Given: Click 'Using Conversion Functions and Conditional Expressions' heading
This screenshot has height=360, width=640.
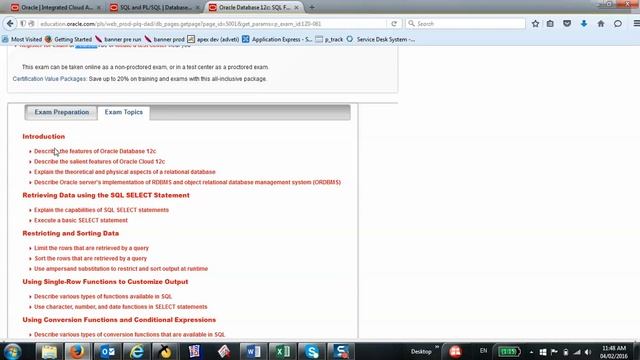Looking at the screenshot, I should coord(119,320).
